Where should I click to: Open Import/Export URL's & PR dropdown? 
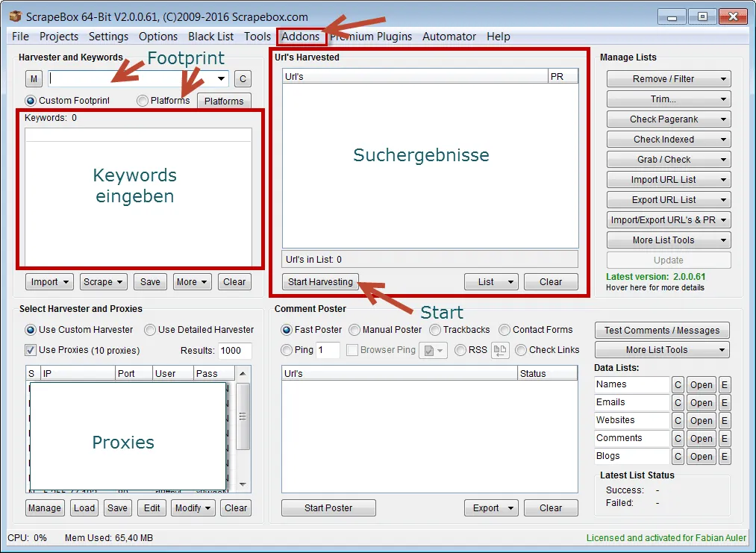669,220
